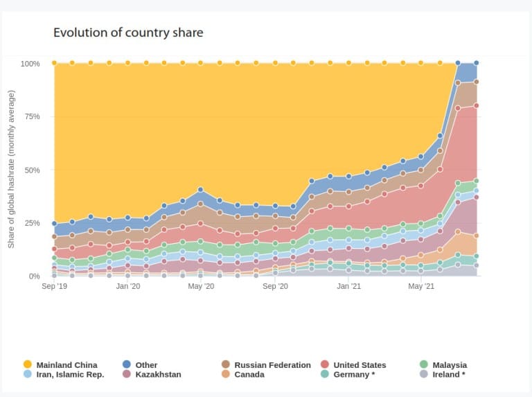This screenshot has height=397, width=532.
Task: Click the 50% y-axis label
Action: tap(33, 170)
